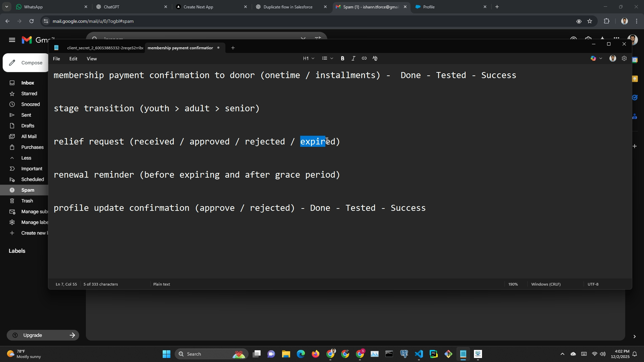Insert a link using the toolbar icon

click(x=364, y=59)
